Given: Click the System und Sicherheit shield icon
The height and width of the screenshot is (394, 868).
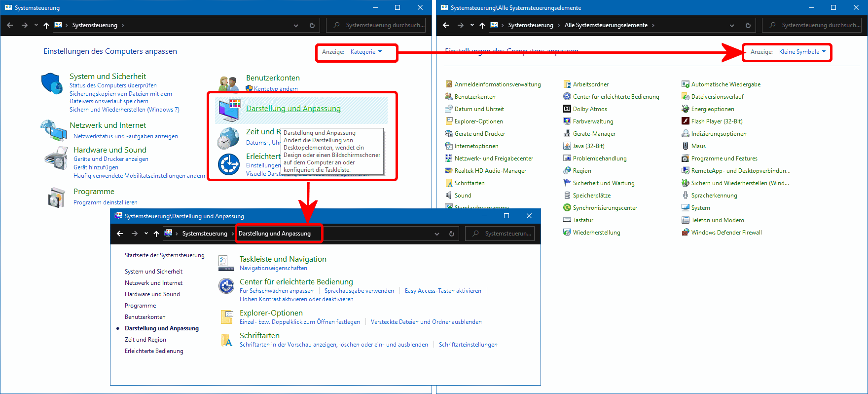Looking at the screenshot, I should (52, 84).
